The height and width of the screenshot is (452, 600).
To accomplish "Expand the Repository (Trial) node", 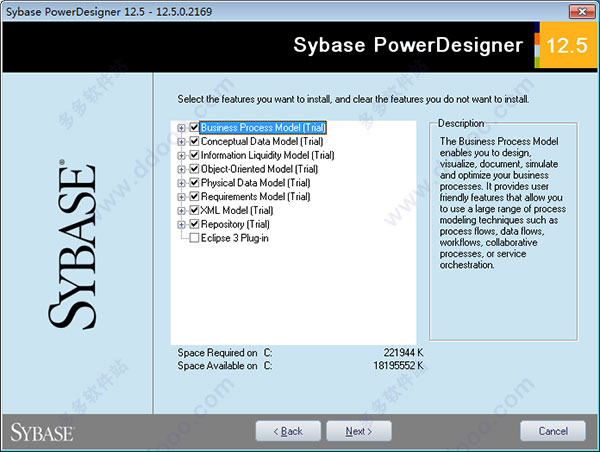I will 181,224.
